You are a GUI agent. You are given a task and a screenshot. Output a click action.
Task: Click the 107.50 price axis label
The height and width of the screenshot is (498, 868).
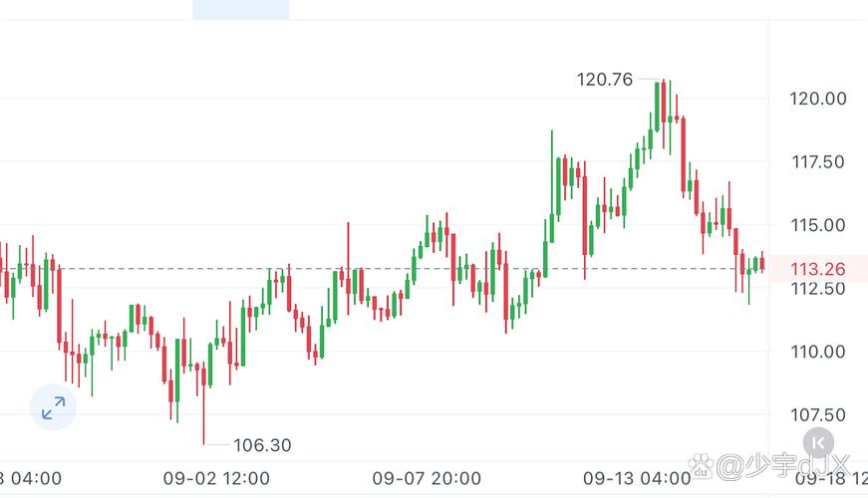click(817, 415)
